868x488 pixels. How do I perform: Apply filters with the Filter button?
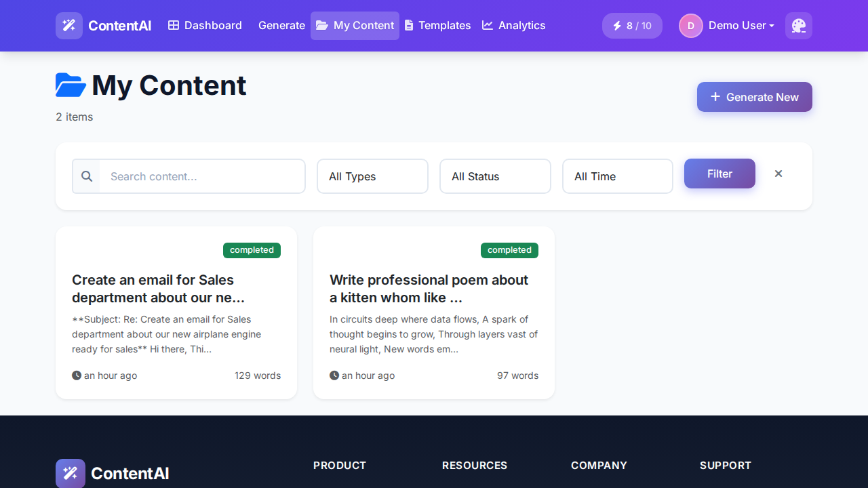tap(719, 174)
